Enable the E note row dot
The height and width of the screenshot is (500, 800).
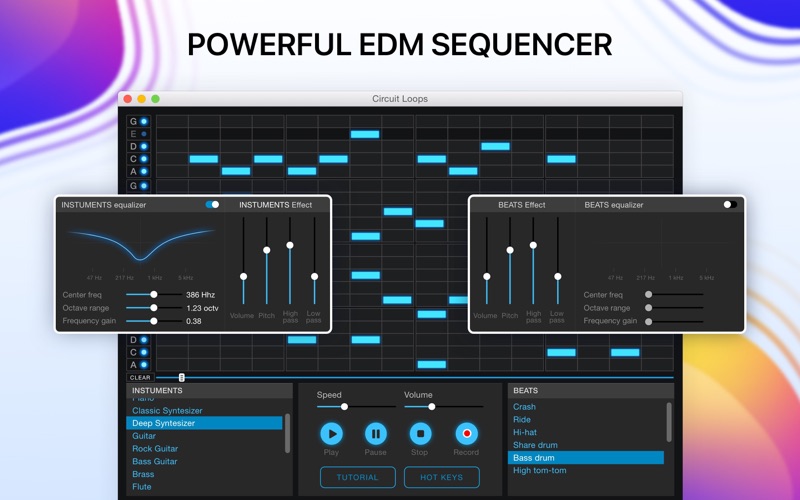pos(144,134)
